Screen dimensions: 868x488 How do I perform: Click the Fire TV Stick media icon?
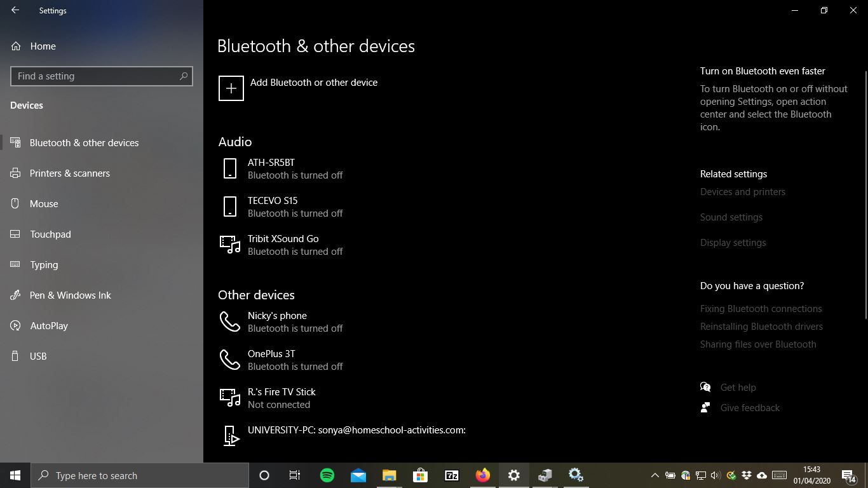230,398
